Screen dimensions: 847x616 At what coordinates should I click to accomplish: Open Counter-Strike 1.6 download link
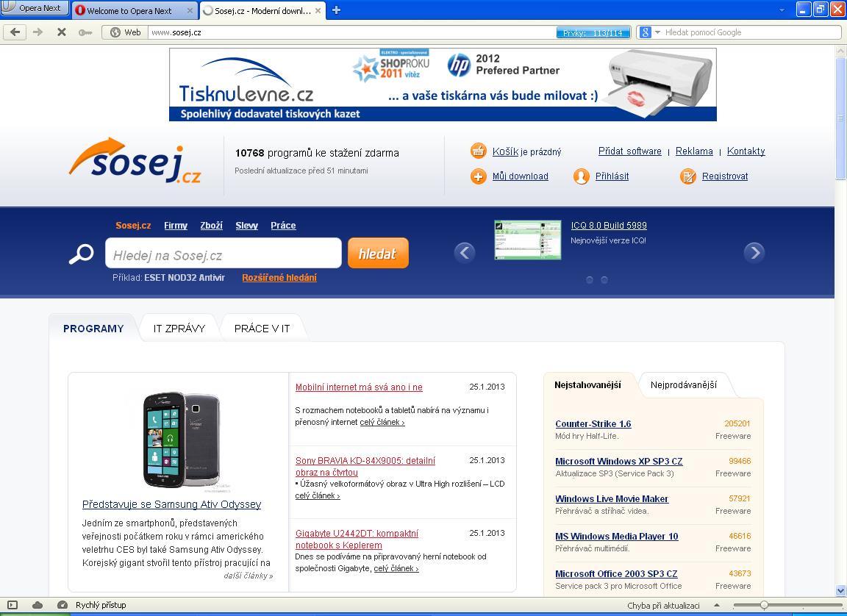pos(593,424)
